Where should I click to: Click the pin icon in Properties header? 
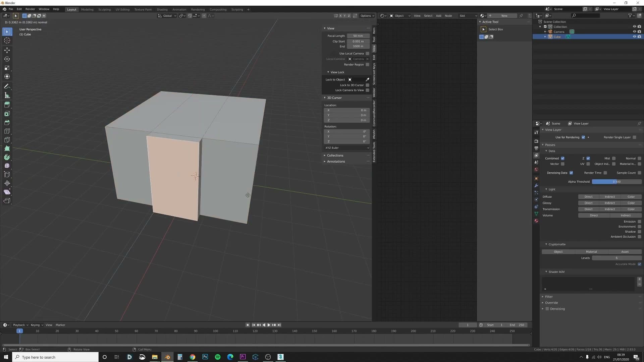639,123
